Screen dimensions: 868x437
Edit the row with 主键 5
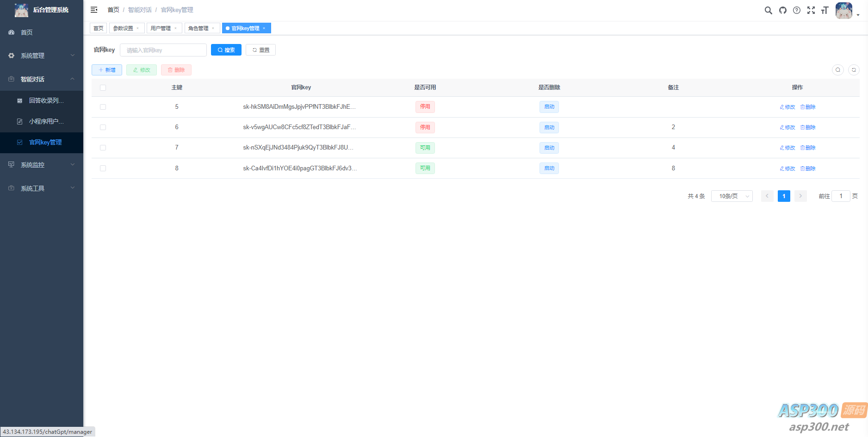pos(787,107)
